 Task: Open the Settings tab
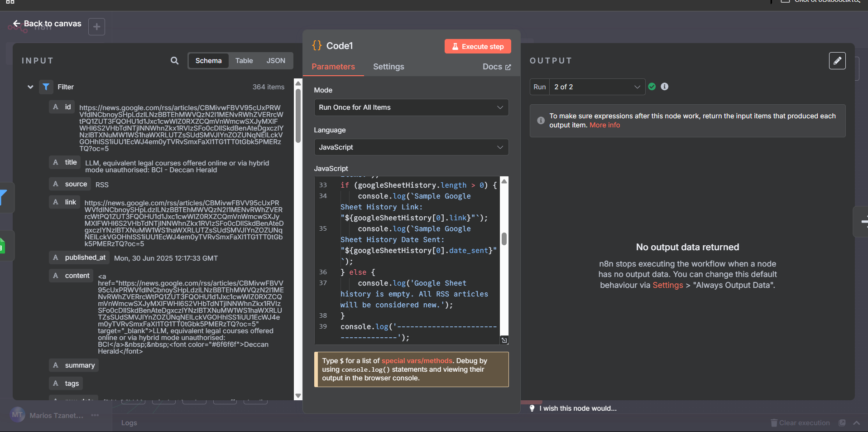[x=388, y=67]
